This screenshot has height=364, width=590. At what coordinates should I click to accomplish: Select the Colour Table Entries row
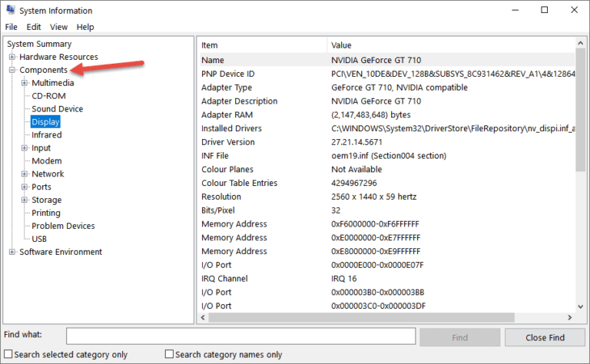pyautogui.click(x=386, y=183)
